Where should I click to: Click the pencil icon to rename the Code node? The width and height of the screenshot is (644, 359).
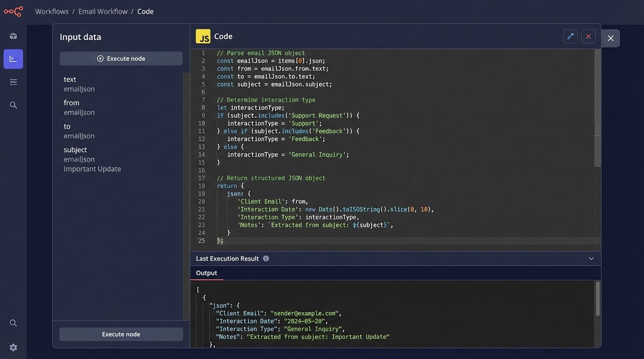[570, 36]
